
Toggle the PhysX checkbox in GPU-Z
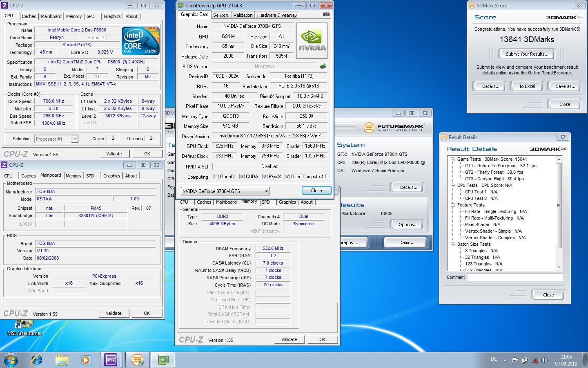coord(265,177)
